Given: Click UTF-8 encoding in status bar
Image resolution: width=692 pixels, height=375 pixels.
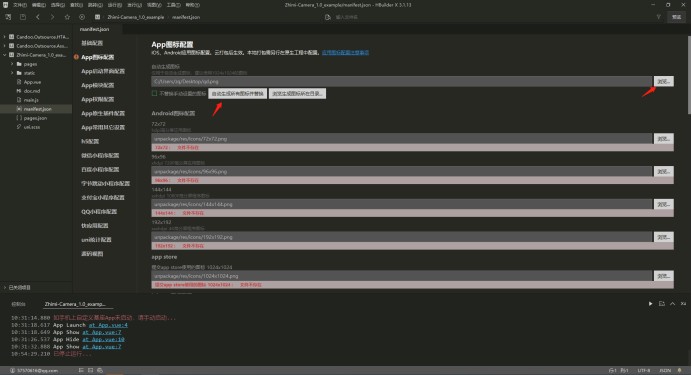Looking at the screenshot, I should (643, 371).
